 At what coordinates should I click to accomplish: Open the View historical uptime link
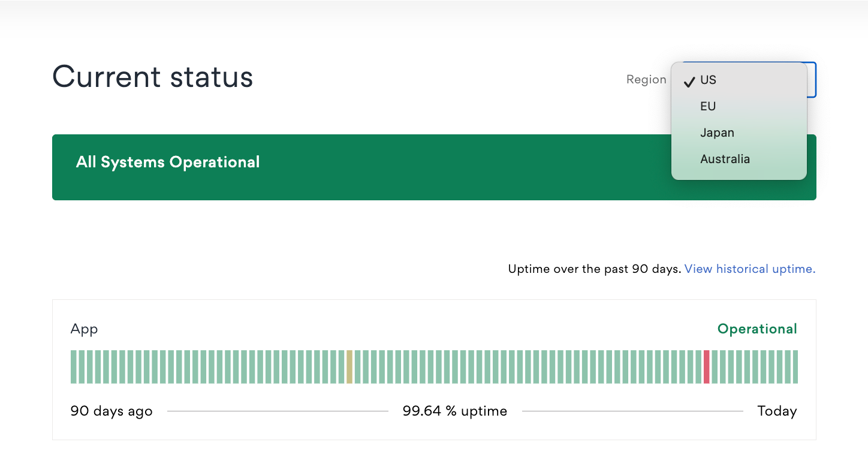click(750, 269)
